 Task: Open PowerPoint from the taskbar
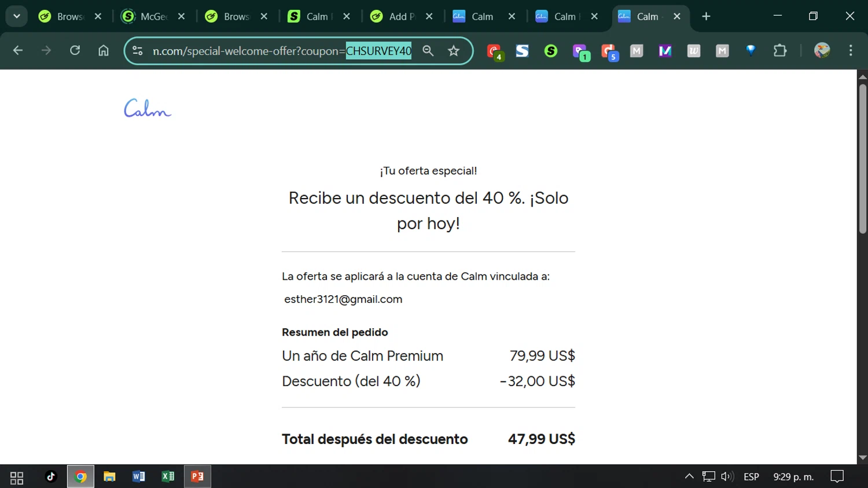tap(197, 476)
